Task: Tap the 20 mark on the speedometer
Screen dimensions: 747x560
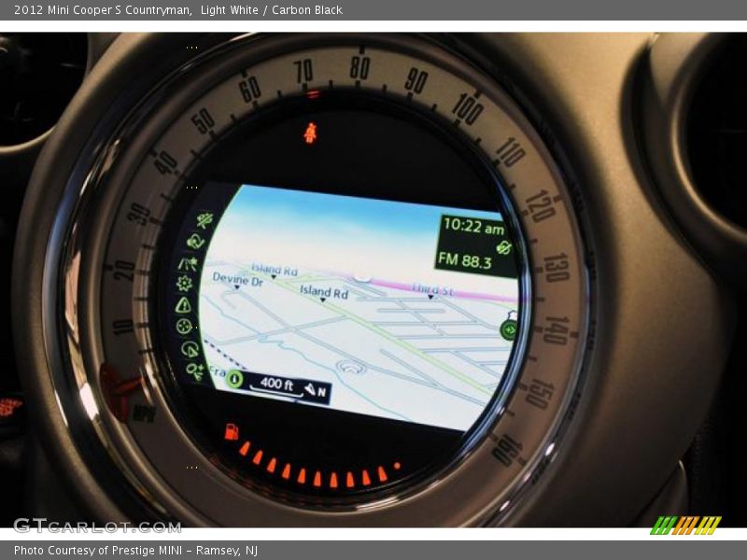Action: pyautogui.click(x=125, y=270)
